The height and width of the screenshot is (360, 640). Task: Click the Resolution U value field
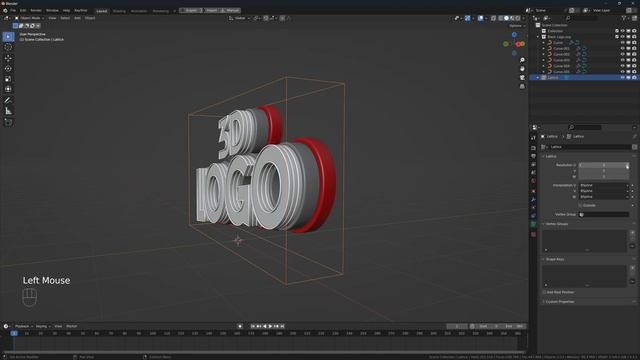tap(604, 165)
